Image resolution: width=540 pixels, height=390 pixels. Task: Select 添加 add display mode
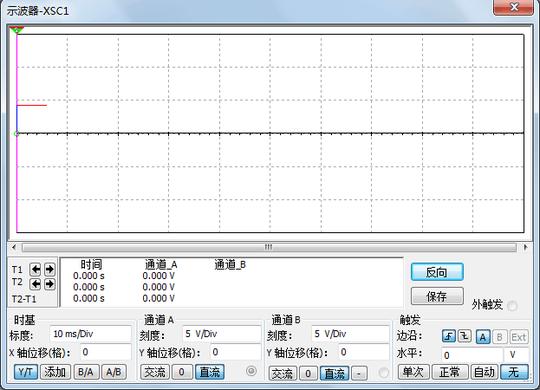[55, 372]
